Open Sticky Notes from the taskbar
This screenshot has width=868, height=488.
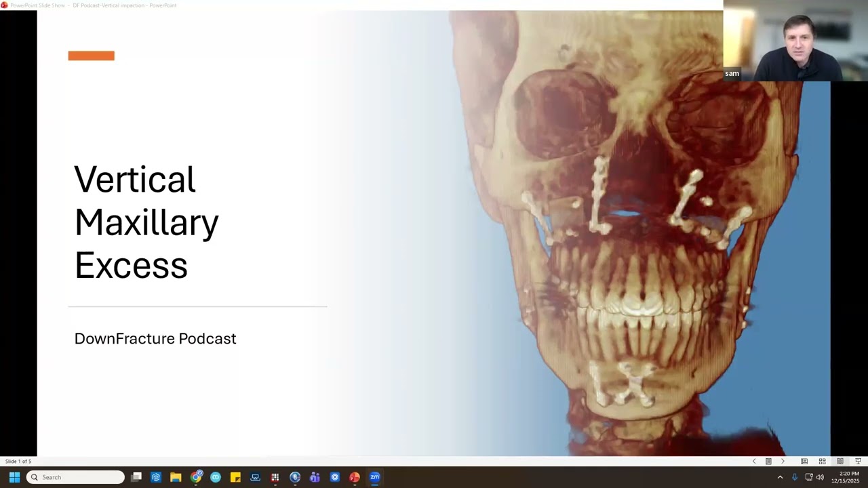pos(235,477)
